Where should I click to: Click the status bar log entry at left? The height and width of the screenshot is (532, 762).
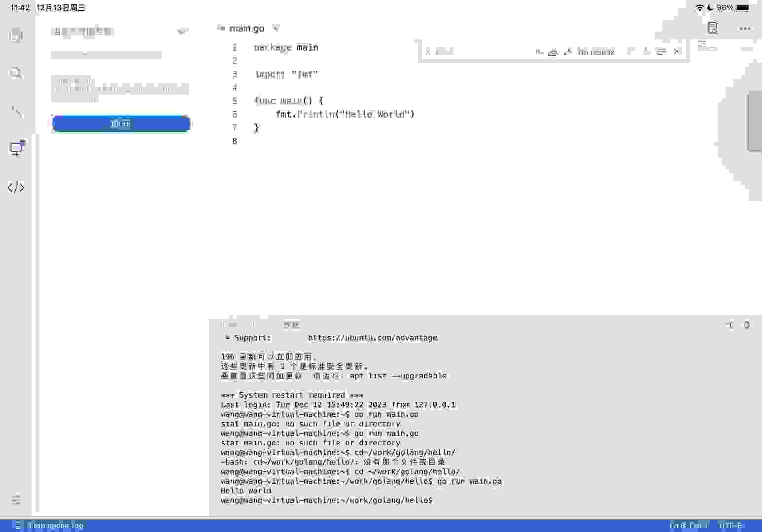[x=55, y=526]
